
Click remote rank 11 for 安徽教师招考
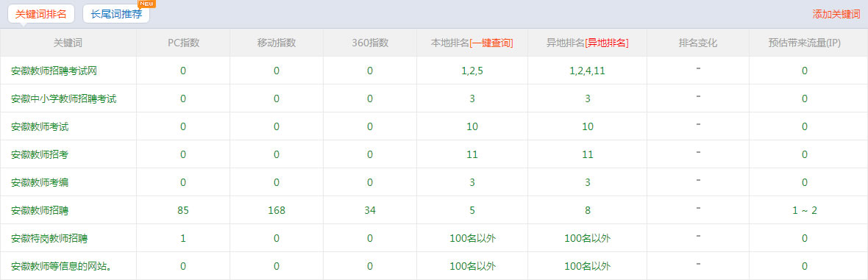pyautogui.click(x=587, y=154)
